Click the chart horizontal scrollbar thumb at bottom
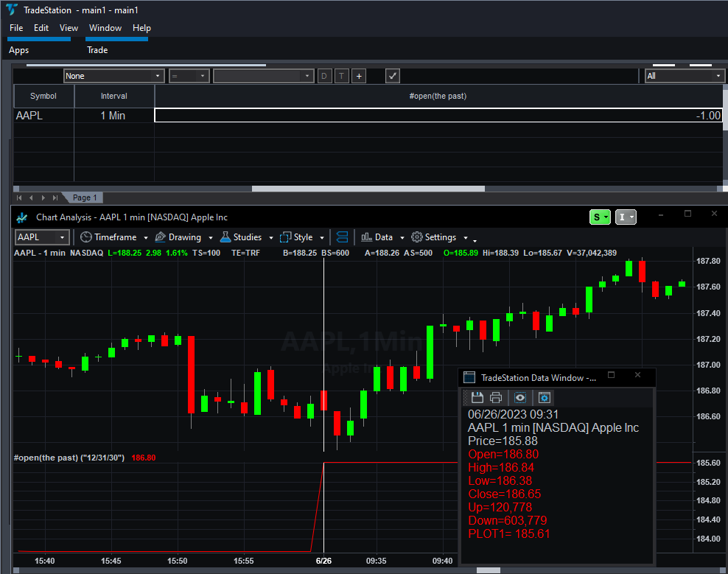Screen dimensions: 728x574 pyautogui.click(x=489, y=570)
